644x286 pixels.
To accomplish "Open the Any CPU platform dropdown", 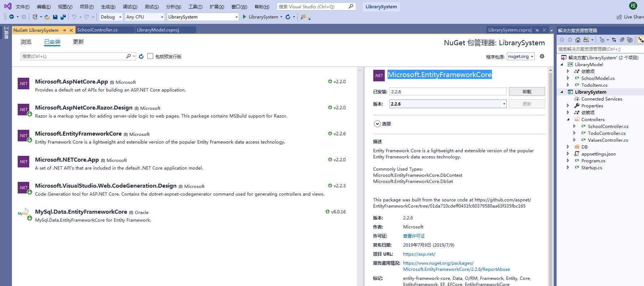I will [x=144, y=17].
